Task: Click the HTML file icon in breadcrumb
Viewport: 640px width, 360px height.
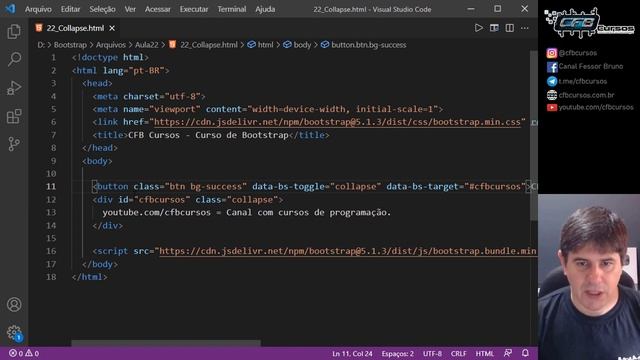Action: click(172, 44)
